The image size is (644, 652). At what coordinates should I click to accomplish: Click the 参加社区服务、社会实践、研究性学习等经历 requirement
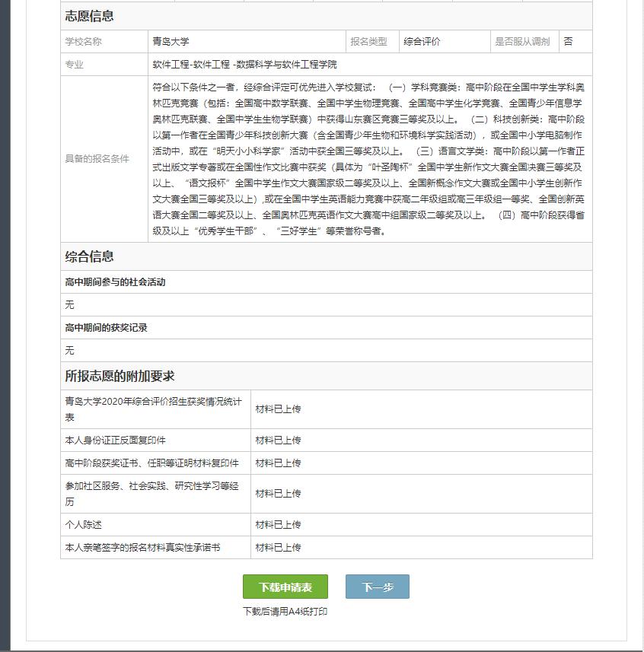(151, 494)
